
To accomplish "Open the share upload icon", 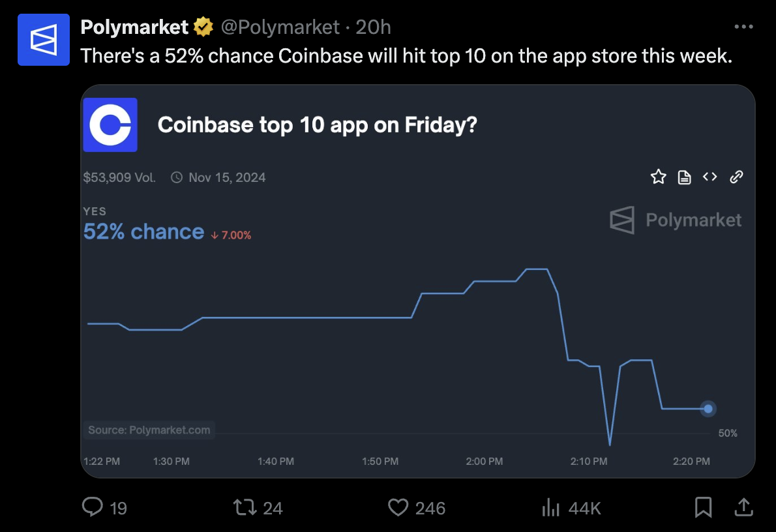I will tap(743, 507).
